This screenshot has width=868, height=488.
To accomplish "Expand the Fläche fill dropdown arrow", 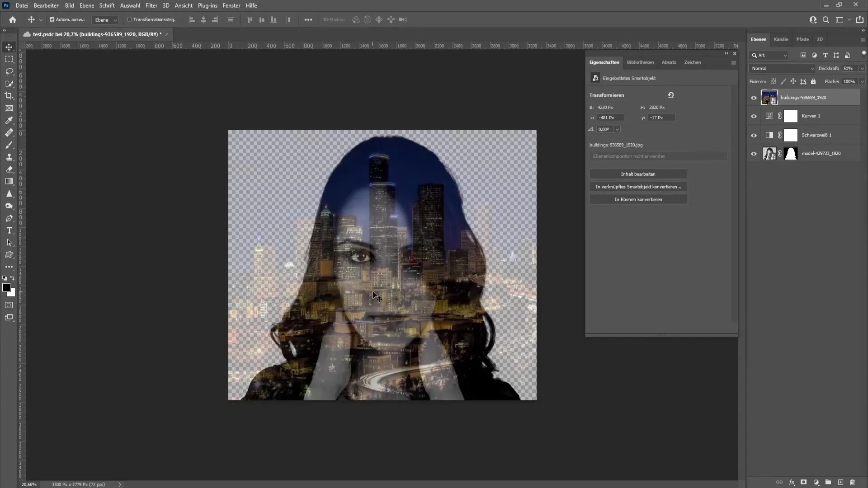I will (862, 81).
